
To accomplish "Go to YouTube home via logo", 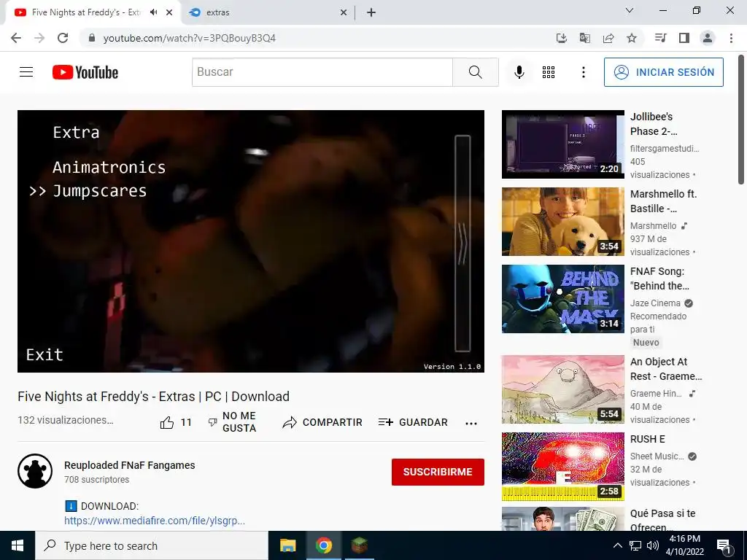I will pos(85,72).
